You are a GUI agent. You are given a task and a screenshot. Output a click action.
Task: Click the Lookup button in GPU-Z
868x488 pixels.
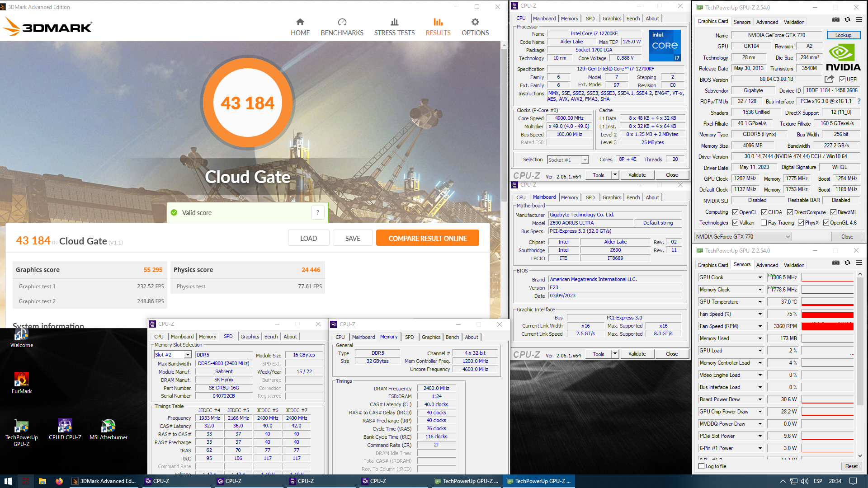[844, 35]
